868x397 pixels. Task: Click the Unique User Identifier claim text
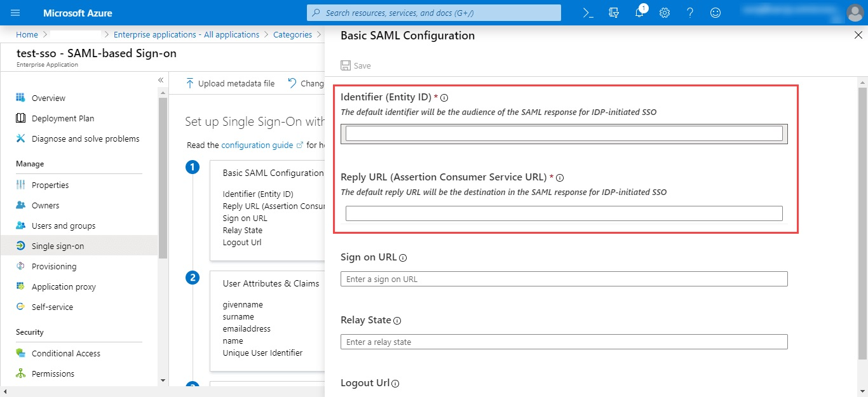tap(262, 353)
